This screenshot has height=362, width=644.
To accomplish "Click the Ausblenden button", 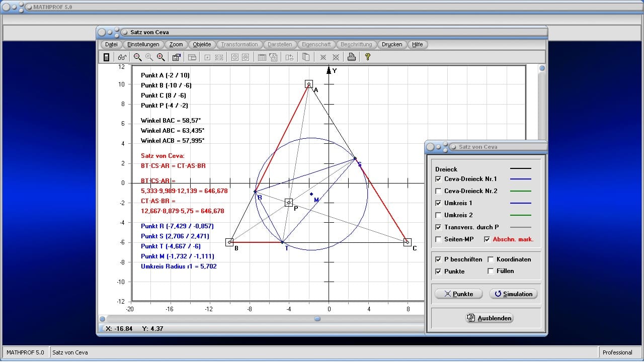I will (490, 318).
